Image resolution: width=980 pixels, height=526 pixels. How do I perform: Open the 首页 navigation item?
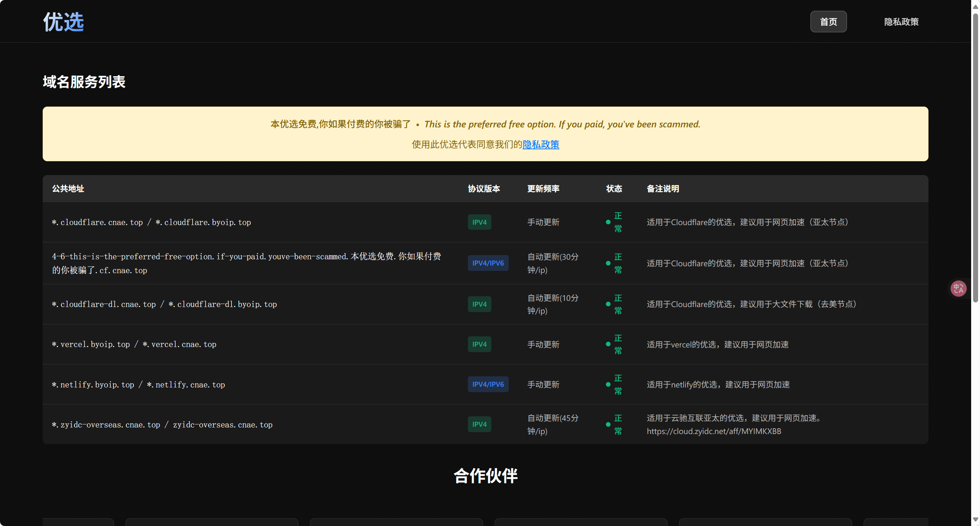[828, 22]
